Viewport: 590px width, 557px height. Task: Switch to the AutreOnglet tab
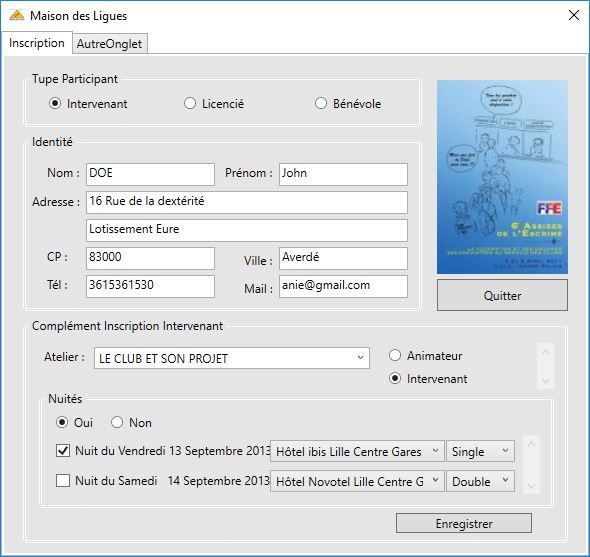pyautogui.click(x=109, y=44)
